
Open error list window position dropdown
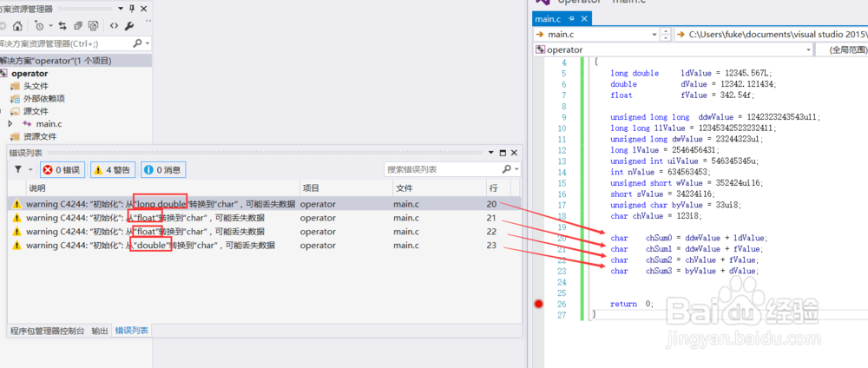point(491,153)
